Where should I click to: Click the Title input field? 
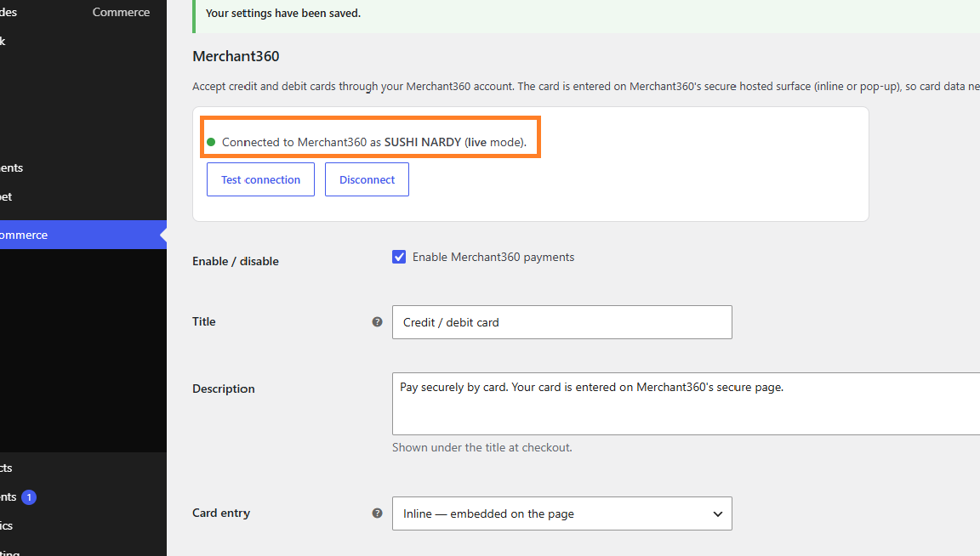click(x=561, y=322)
